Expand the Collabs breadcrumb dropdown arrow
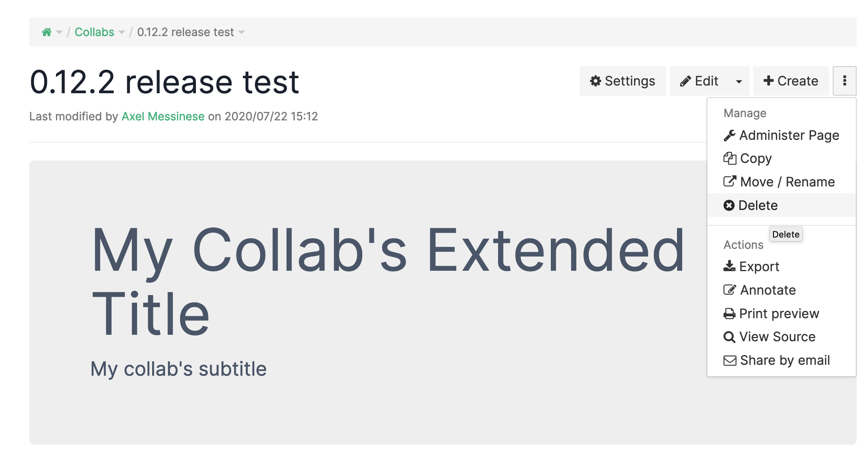This screenshot has width=868, height=458. tap(122, 32)
